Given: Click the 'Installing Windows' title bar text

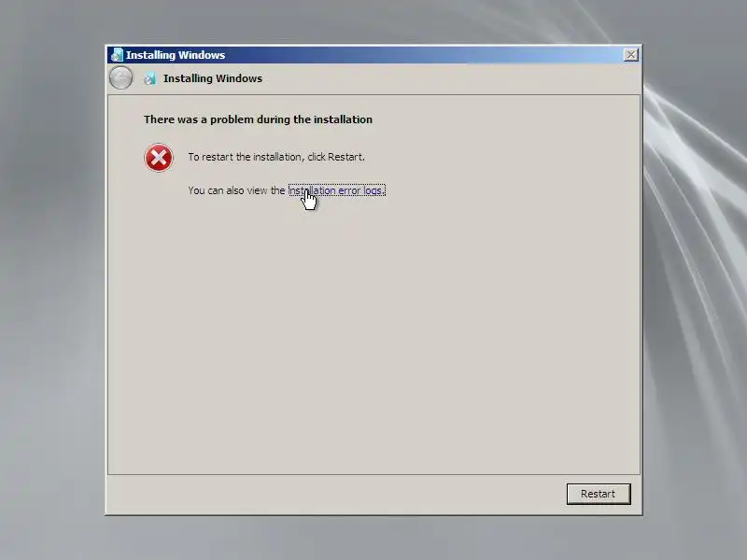Looking at the screenshot, I should click(x=176, y=55).
